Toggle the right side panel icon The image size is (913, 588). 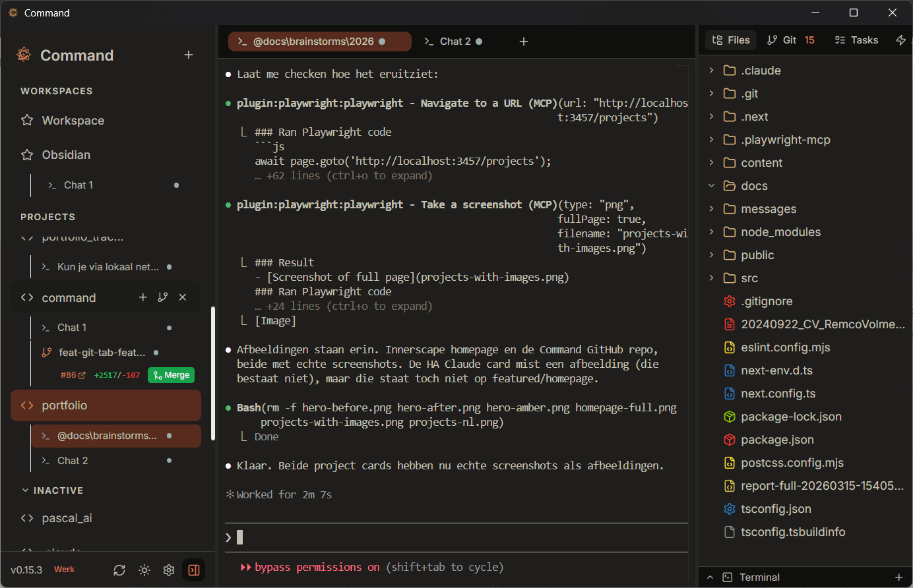(194, 570)
